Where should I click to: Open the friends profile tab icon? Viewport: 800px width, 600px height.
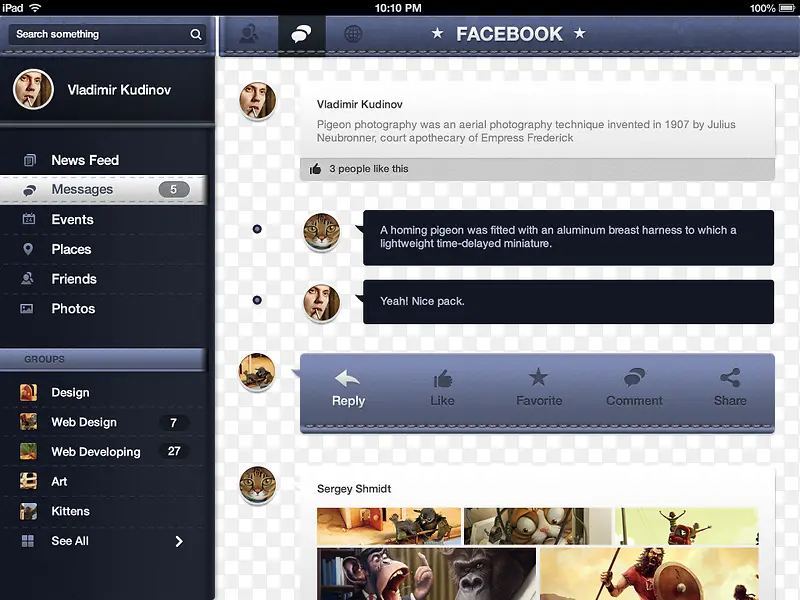pyautogui.click(x=248, y=34)
